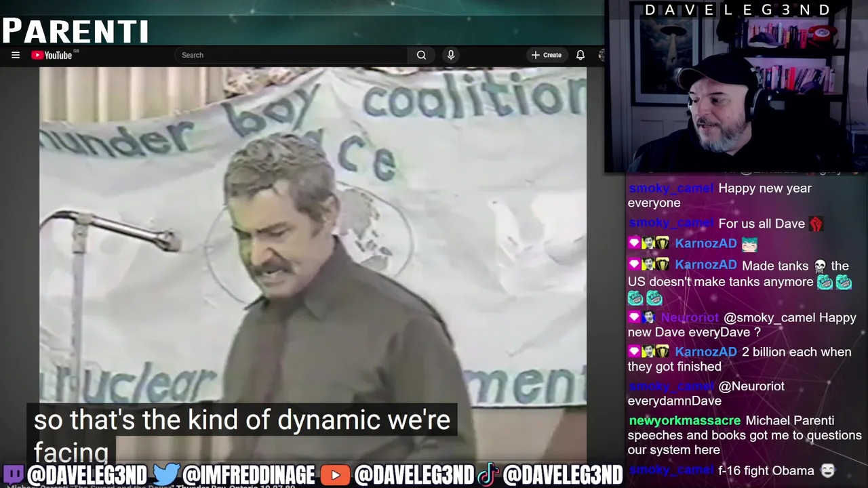Click the Twitch icon in bottom banner

click(x=14, y=475)
